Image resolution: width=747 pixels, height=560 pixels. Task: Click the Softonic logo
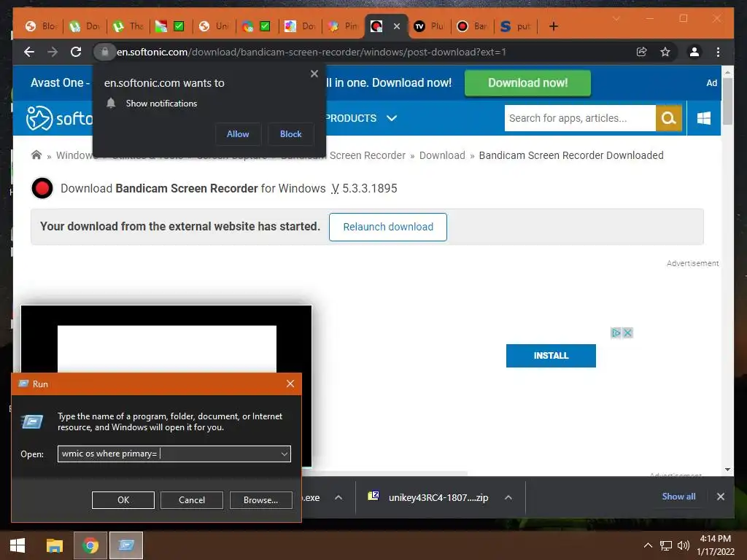[x=59, y=118]
